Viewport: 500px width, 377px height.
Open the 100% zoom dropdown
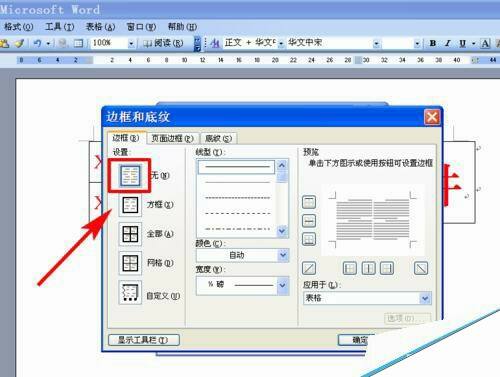(131, 43)
